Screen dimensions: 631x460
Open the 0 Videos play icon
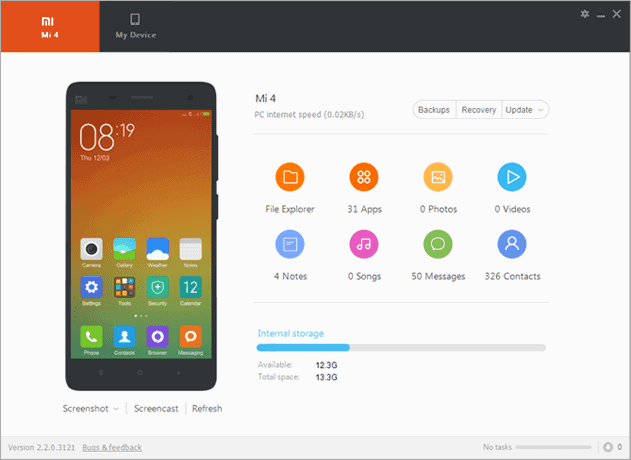pos(512,177)
